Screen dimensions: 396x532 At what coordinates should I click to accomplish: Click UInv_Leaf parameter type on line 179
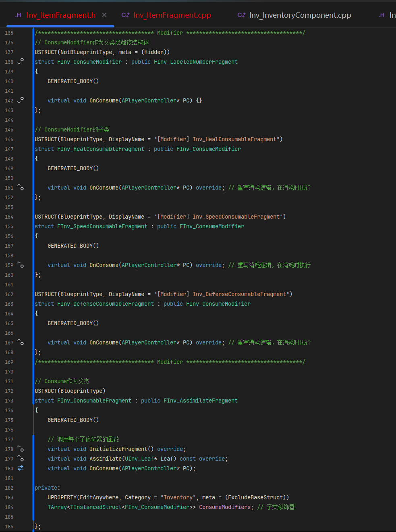pos(139,459)
